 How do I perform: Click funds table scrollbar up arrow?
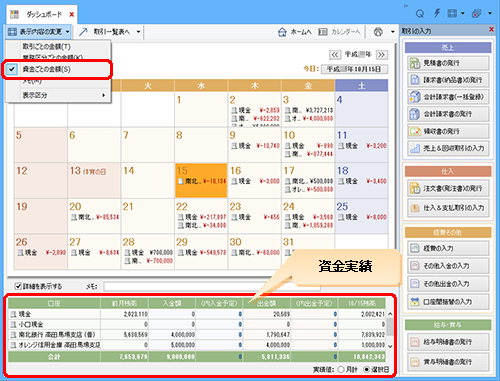(x=390, y=314)
